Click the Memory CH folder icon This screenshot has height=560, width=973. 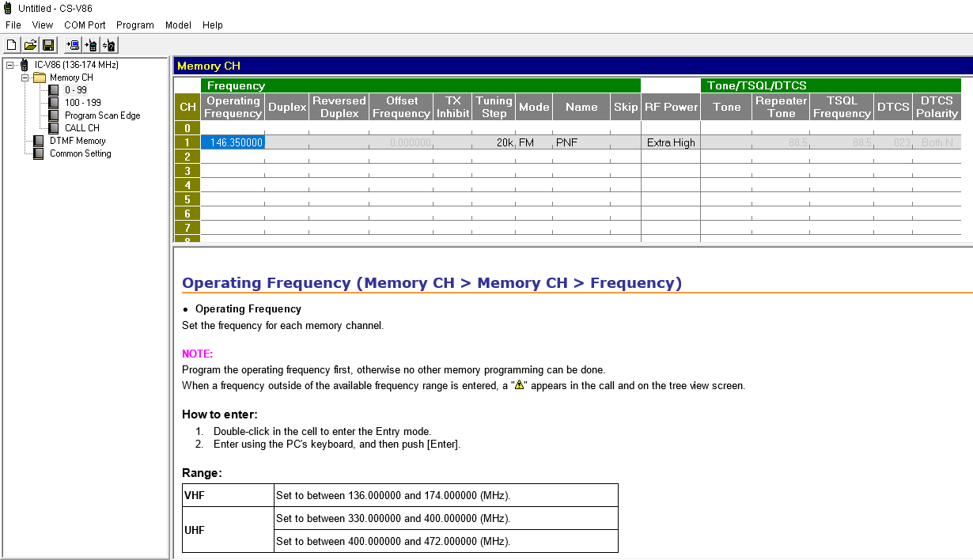40,78
